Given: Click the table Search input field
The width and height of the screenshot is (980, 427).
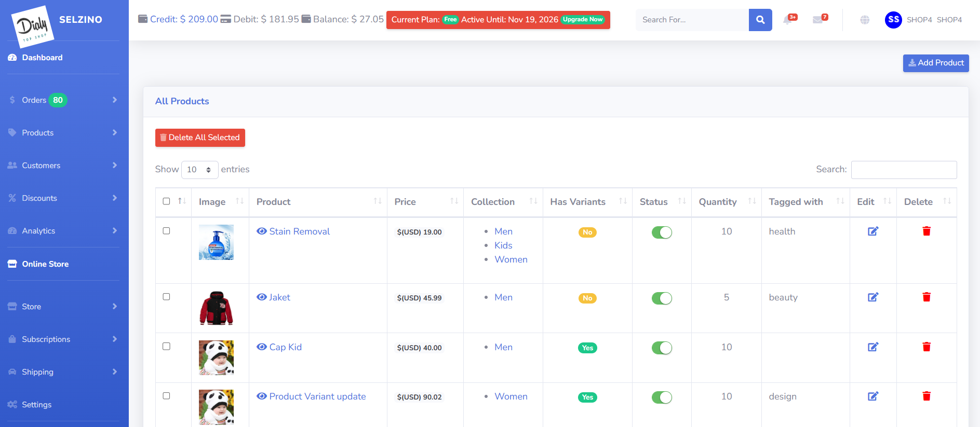Looking at the screenshot, I should [x=904, y=170].
